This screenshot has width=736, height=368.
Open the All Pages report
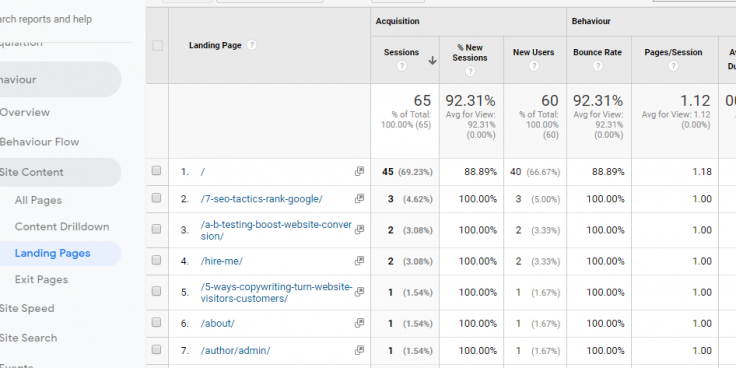[38, 200]
